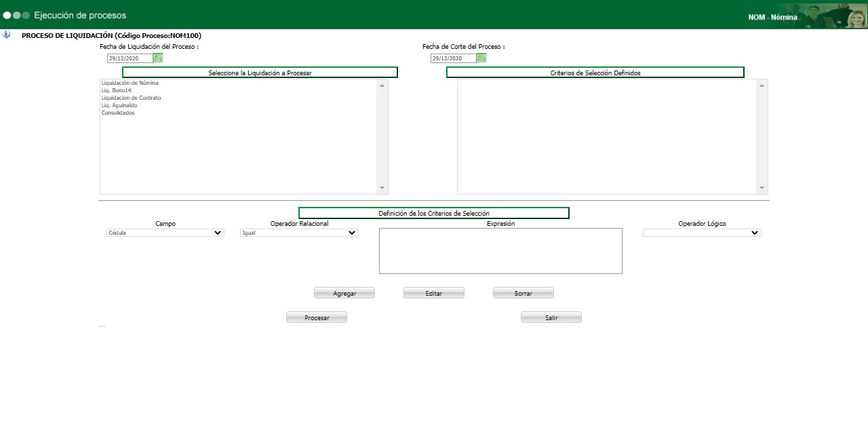Click the Editar button
Screen dimensions: 868x428
434,293
